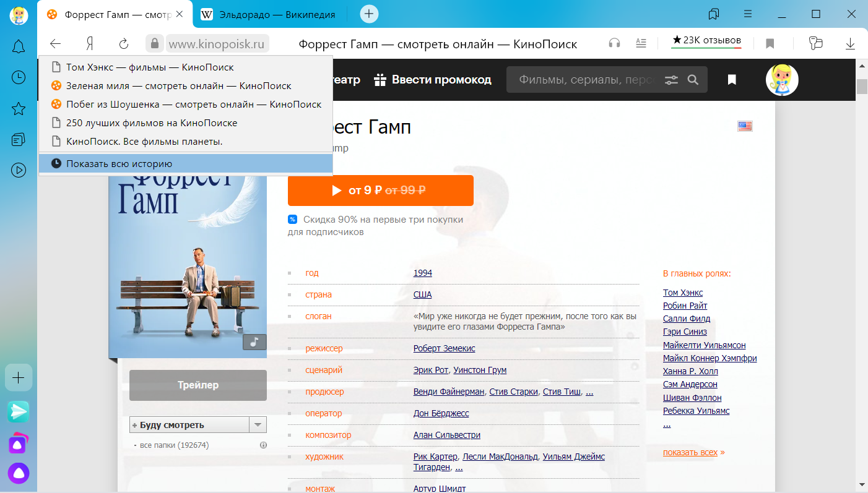Add a sidebar app with plus
Image resolution: width=868 pixels, height=493 pixels.
click(19, 377)
